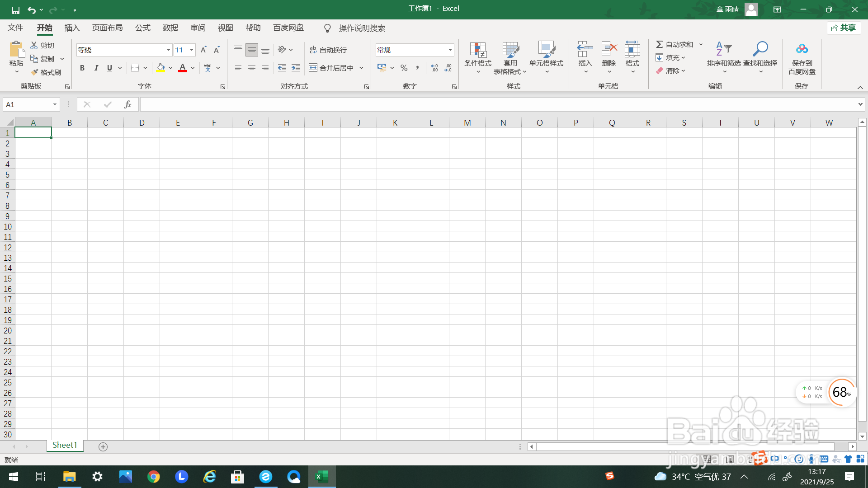Viewport: 868px width, 488px height.
Task: Open the number format dropdown (常规)
Action: [450, 50]
